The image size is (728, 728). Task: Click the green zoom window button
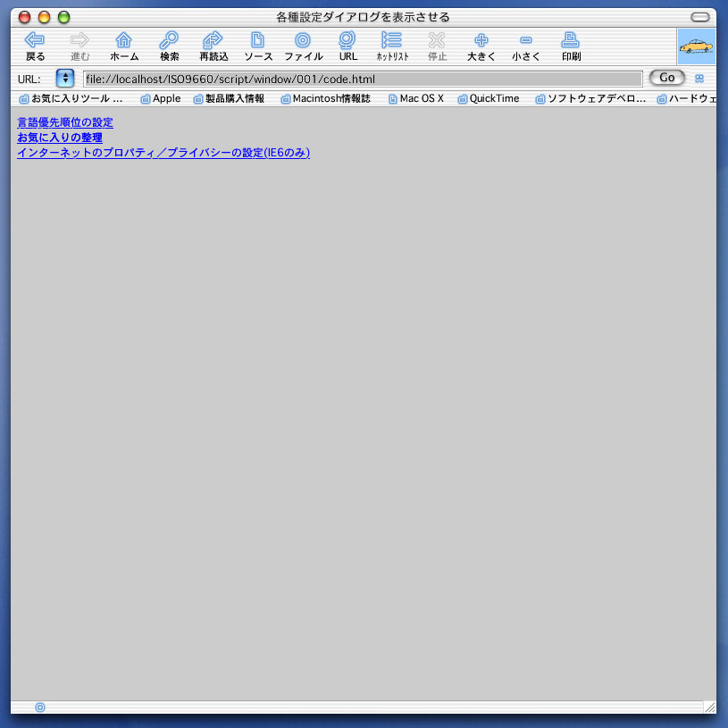(63, 18)
